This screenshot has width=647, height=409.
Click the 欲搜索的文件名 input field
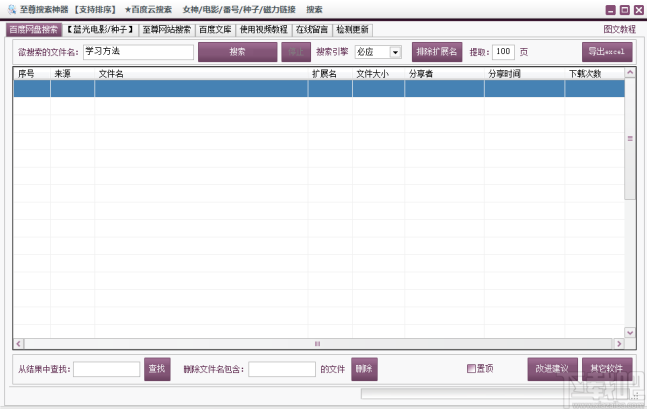pyautogui.click(x=138, y=52)
